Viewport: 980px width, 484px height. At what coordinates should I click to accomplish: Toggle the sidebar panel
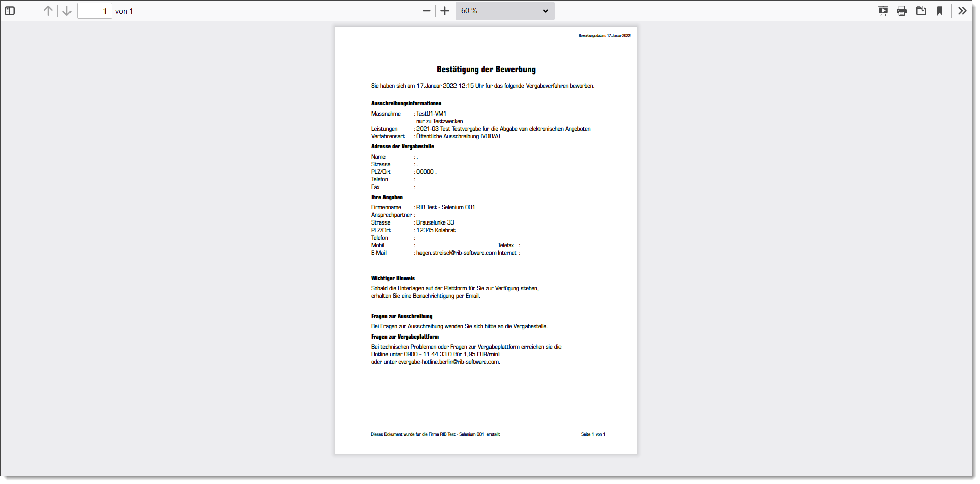pyautogui.click(x=10, y=11)
